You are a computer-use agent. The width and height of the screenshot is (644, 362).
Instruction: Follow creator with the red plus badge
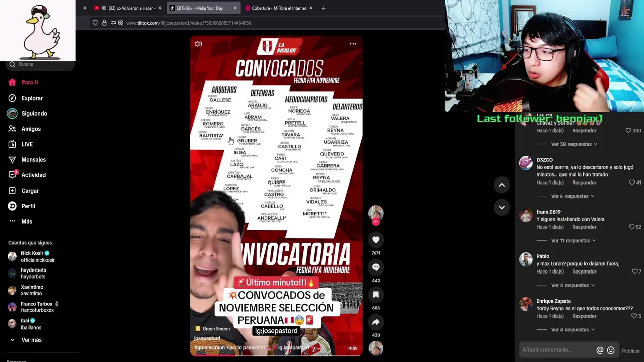point(376,222)
